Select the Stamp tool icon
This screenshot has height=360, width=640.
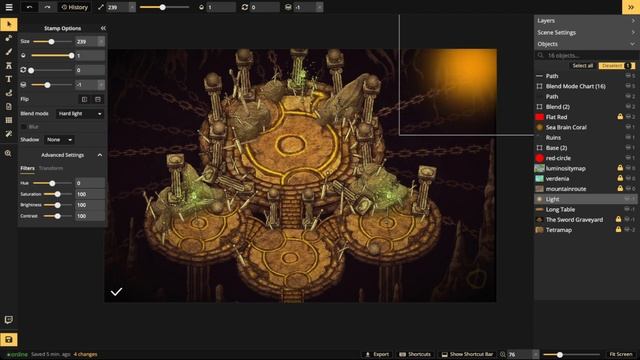(x=9, y=38)
